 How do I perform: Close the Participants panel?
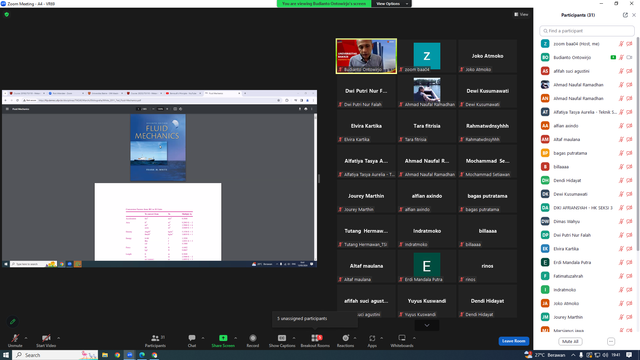[634, 15]
